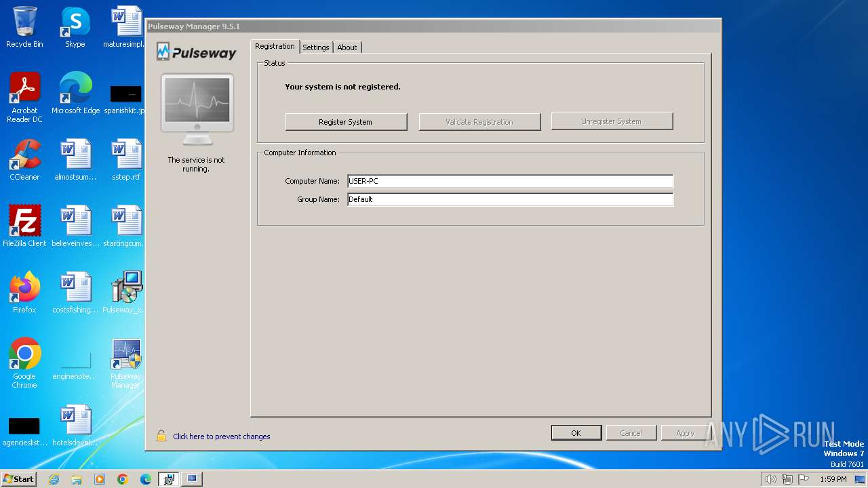Open File Explorer from the taskbar
This screenshot has height=488, width=868.
click(77, 479)
